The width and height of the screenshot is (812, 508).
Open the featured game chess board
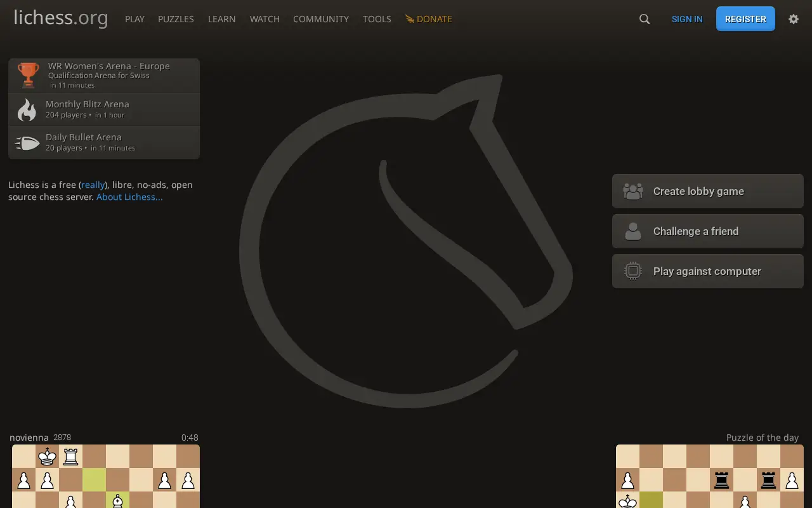pos(106,476)
